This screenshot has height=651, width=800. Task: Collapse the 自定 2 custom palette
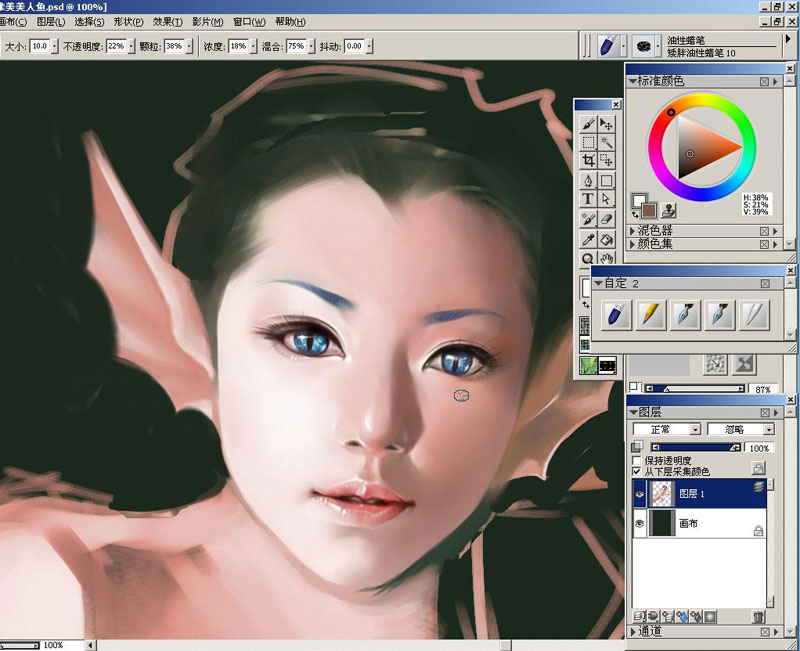[x=599, y=283]
